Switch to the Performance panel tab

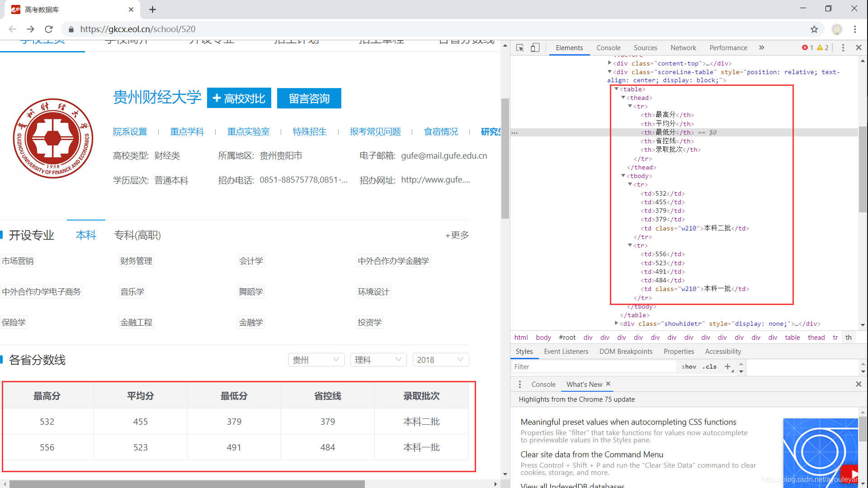(x=728, y=47)
